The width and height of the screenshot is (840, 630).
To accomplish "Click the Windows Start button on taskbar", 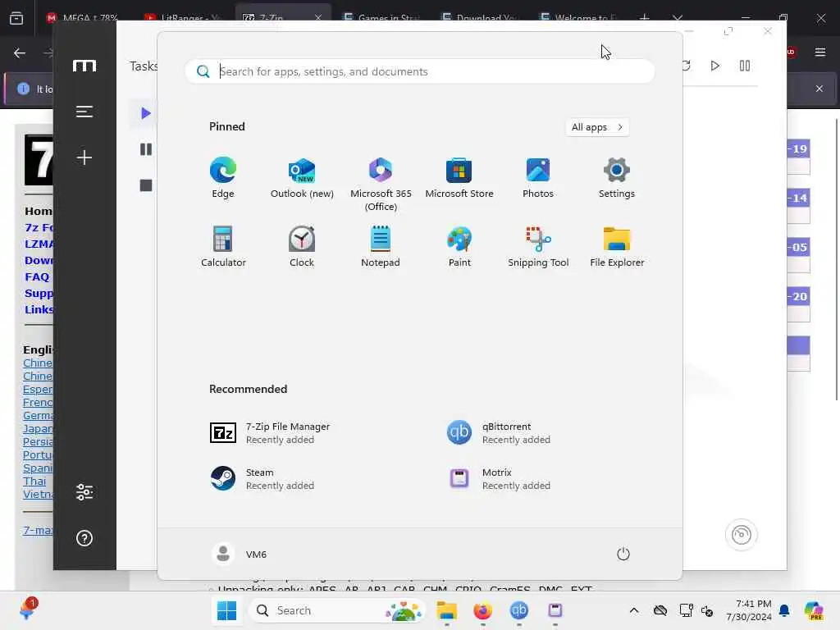I will pos(226,610).
